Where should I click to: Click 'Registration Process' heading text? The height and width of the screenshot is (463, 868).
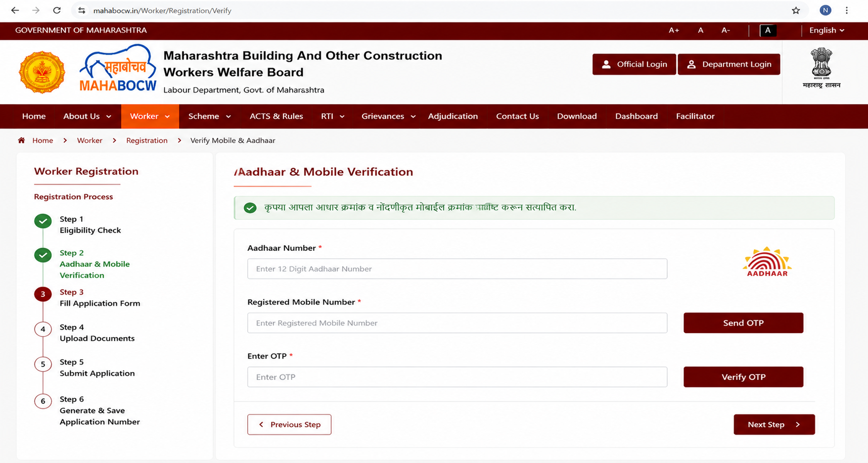click(73, 197)
